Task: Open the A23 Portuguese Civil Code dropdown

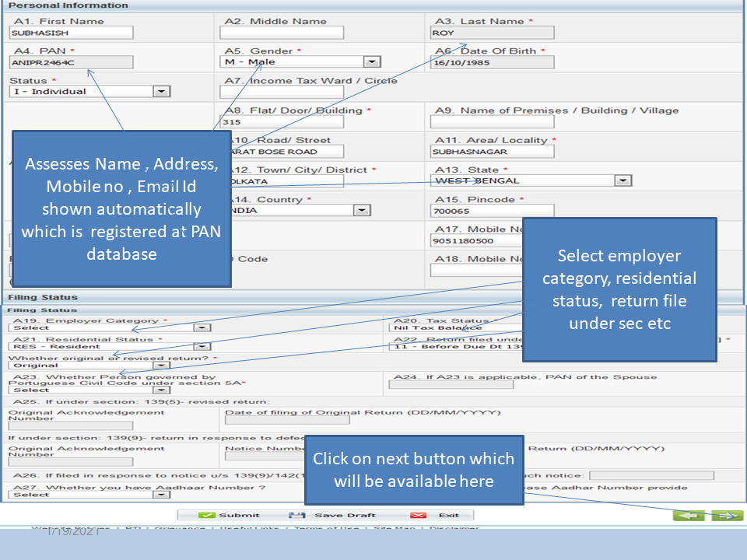Action: point(162,390)
